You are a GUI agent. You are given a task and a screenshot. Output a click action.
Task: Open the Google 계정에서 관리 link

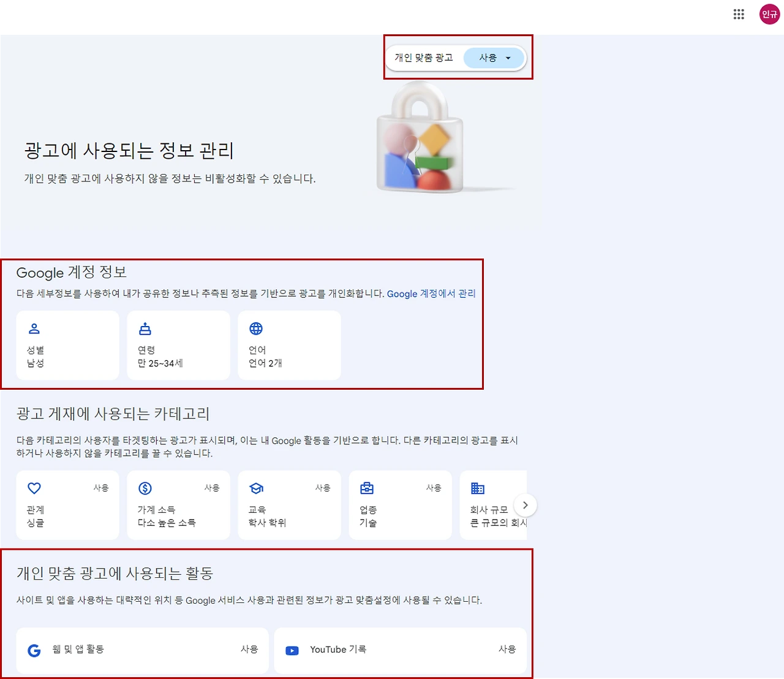[431, 294]
